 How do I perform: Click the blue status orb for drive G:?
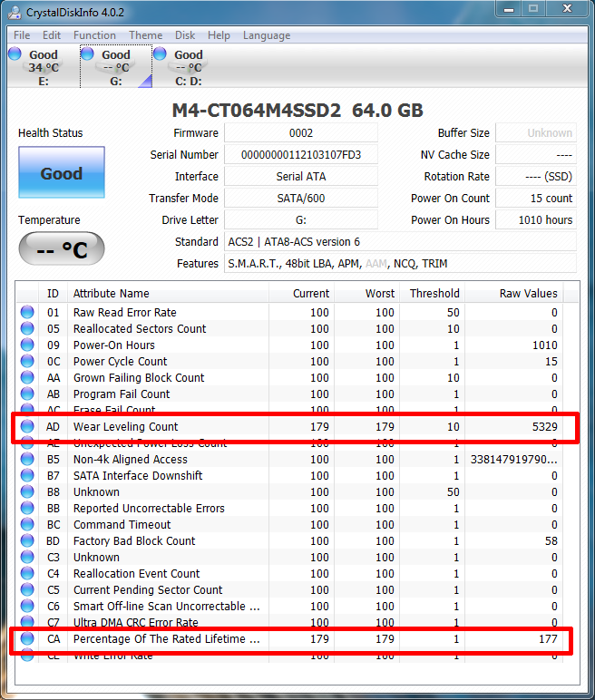pos(87,53)
